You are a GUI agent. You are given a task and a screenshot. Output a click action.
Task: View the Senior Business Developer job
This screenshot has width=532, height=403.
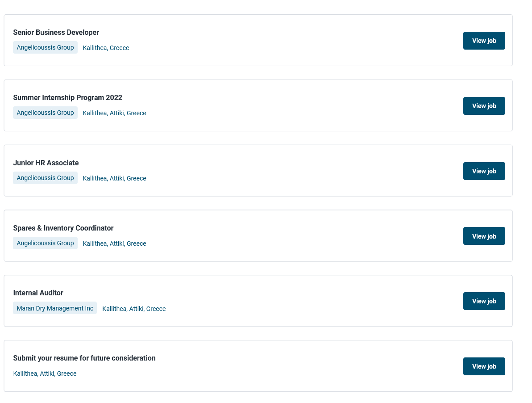pyautogui.click(x=484, y=41)
